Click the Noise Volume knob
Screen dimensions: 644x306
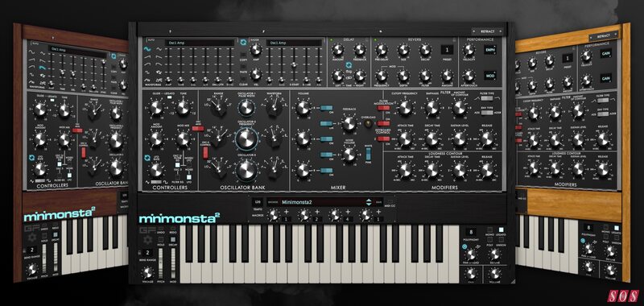(x=349, y=155)
